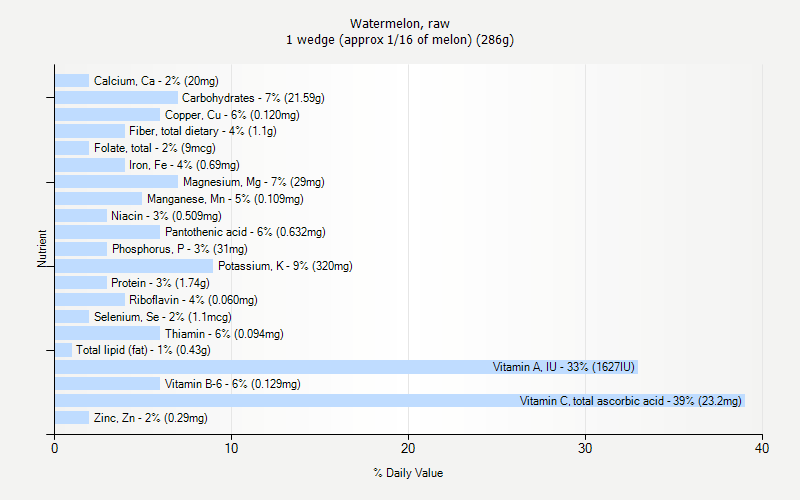This screenshot has height=500, width=800.
Task: Click the Vitamin B-6 6% label
Action: [232, 384]
